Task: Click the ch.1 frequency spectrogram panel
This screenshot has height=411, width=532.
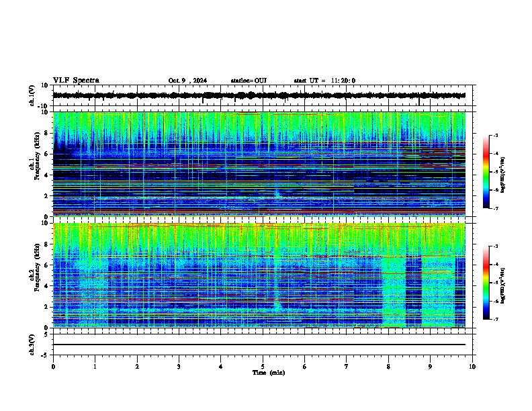Action: (259, 164)
